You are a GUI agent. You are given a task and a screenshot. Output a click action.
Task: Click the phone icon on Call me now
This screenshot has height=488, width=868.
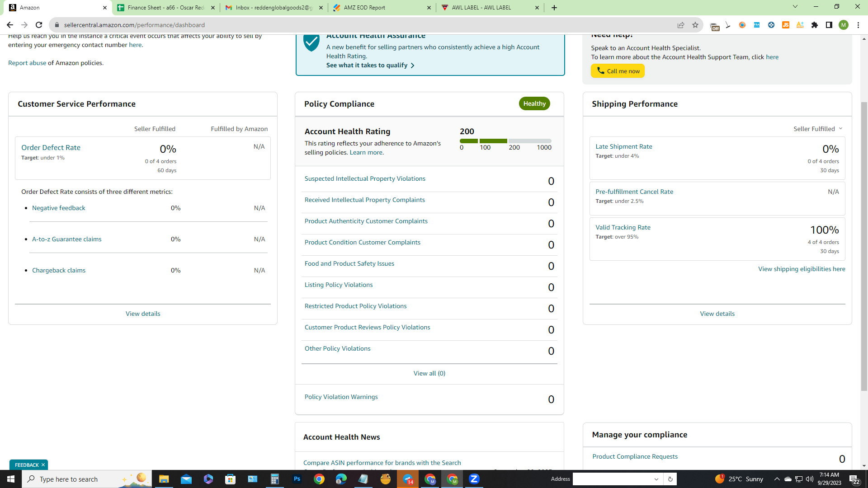pos(600,70)
